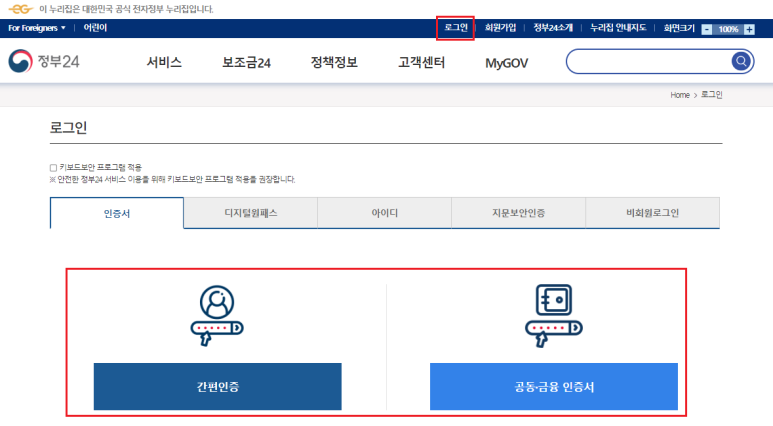The width and height of the screenshot is (773, 426).
Task: Switch to the 비회원로그인 tab
Action: click(x=653, y=213)
